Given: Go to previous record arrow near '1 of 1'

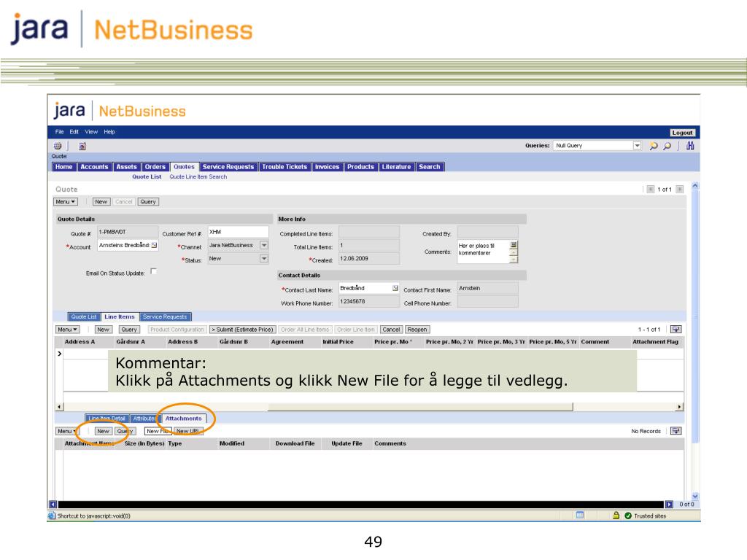Looking at the screenshot, I should 651,190.
